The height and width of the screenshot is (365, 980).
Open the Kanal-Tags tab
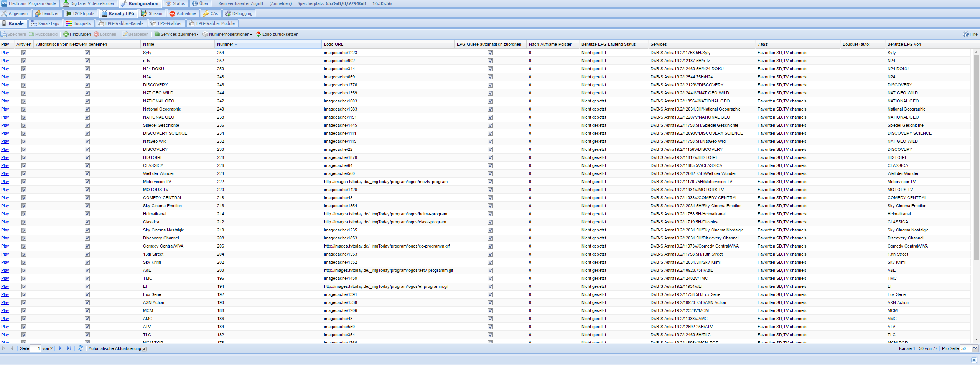click(45, 23)
